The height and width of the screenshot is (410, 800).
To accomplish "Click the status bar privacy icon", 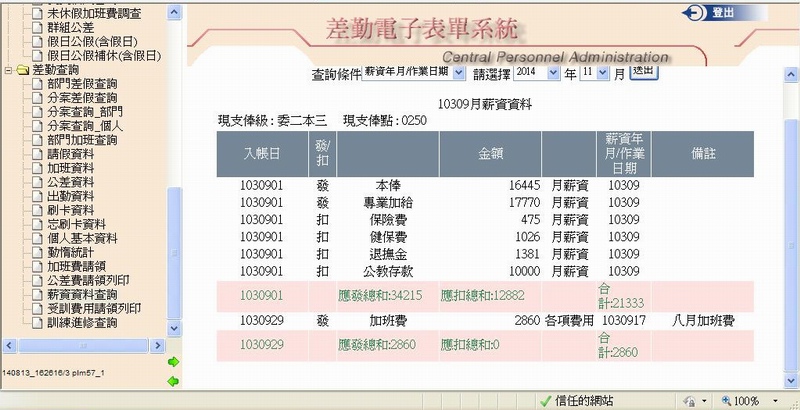I will (689, 401).
